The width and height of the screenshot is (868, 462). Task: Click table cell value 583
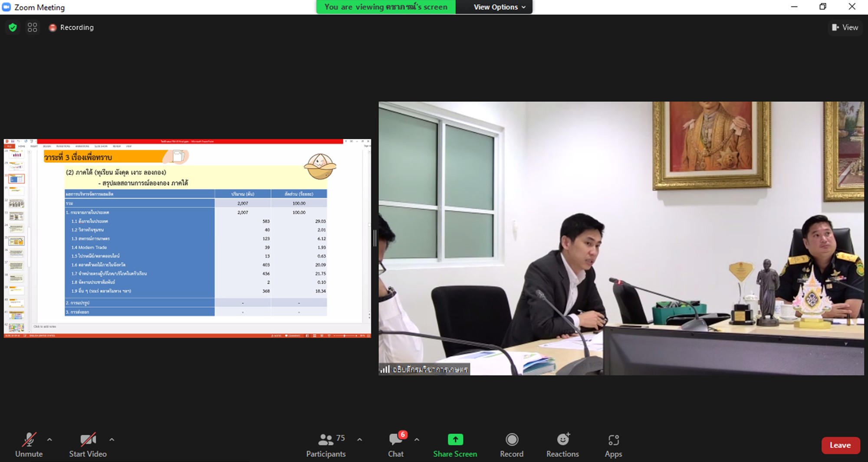coord(266,221)
